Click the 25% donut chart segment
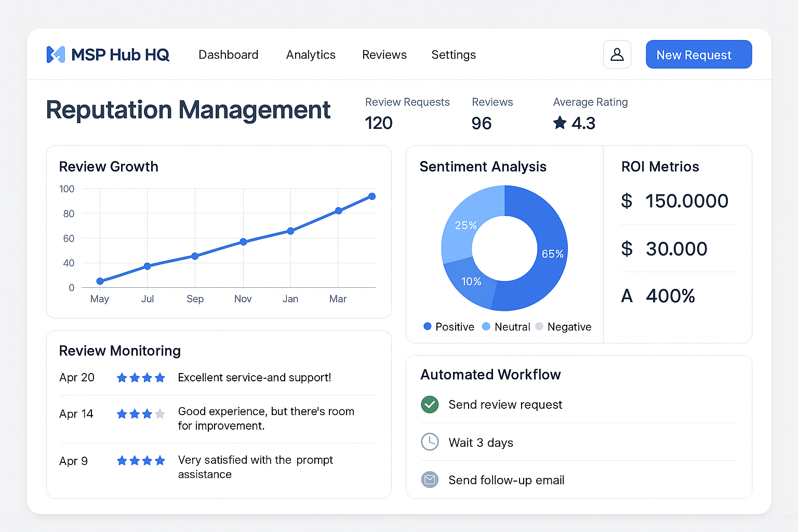This screenshot has width=798, height=532. [x=466, y=224]
